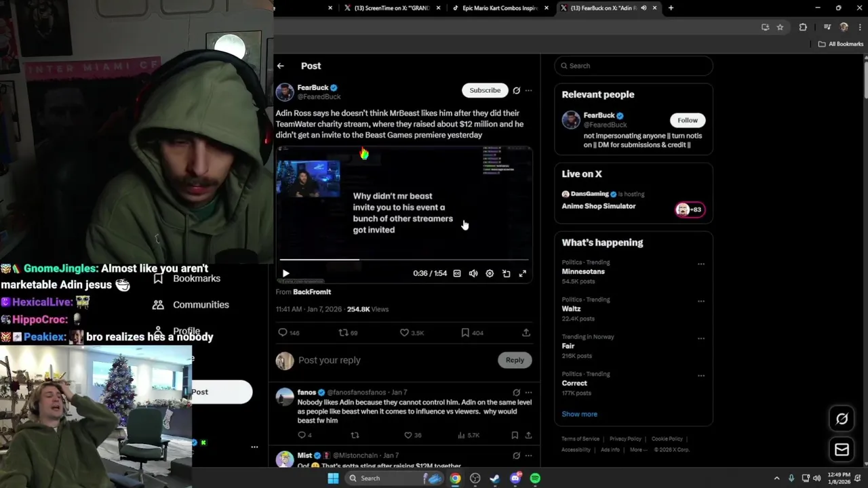Open more options on fanos reply
Screen dimensions: 868x488
(529, 392)
